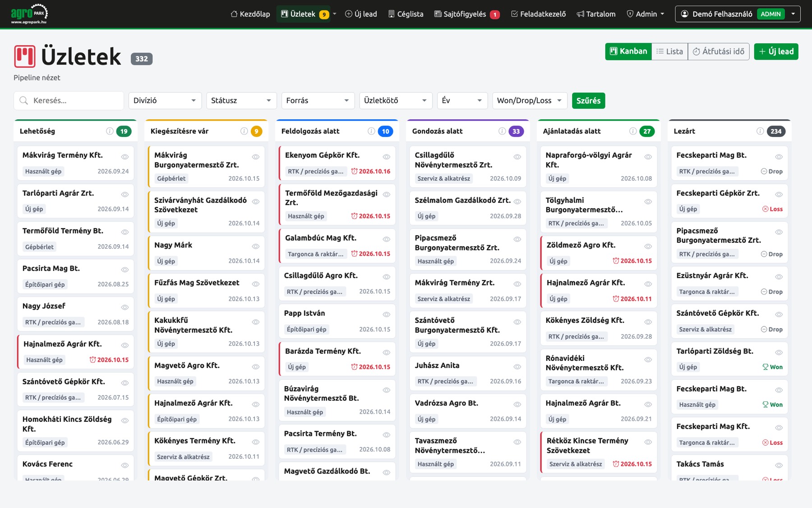Open the Forrás filter dropdown
The height and width of the screenshot is (508, 812).
[318, 100]
